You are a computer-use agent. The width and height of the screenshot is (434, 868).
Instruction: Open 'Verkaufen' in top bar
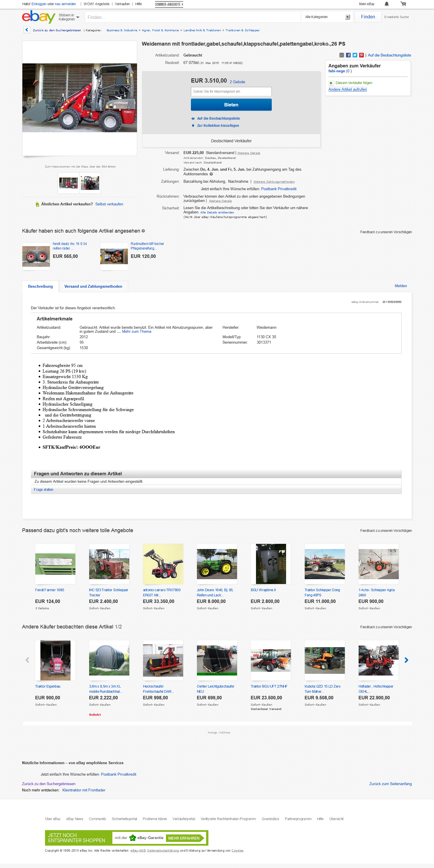coord(122,4)
